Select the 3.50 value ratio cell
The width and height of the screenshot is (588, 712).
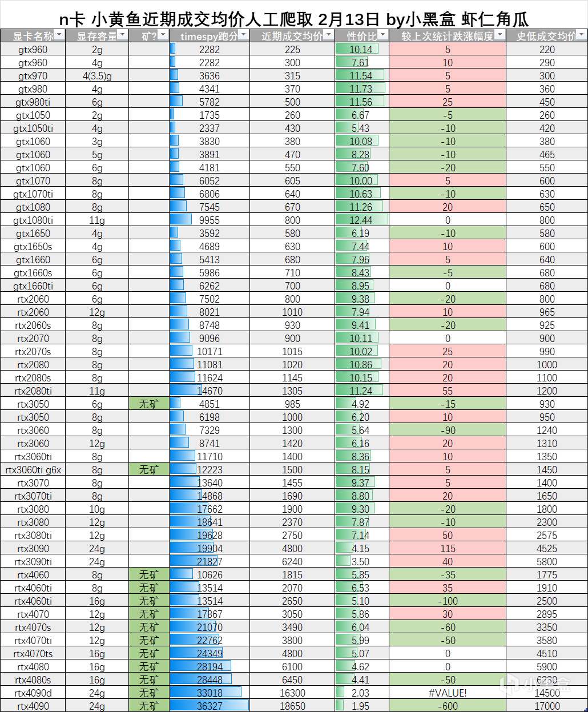coord(362,562)
